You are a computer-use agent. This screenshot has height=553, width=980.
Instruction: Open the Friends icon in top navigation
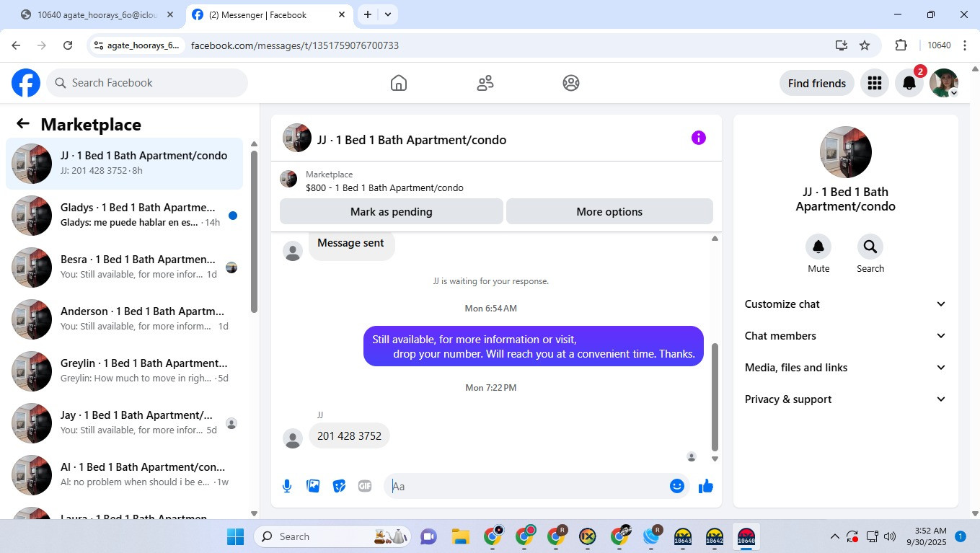(x=485, y=83)
